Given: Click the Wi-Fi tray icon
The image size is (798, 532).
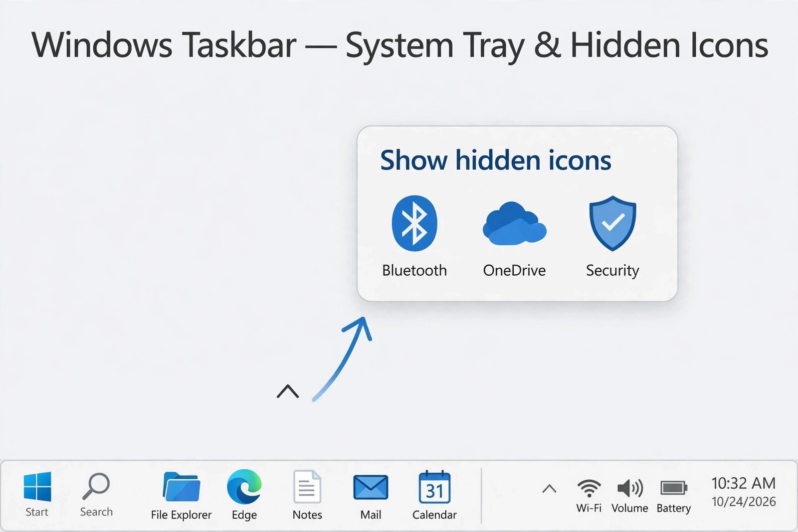Looking at the screenshot, I should point(589,488).
